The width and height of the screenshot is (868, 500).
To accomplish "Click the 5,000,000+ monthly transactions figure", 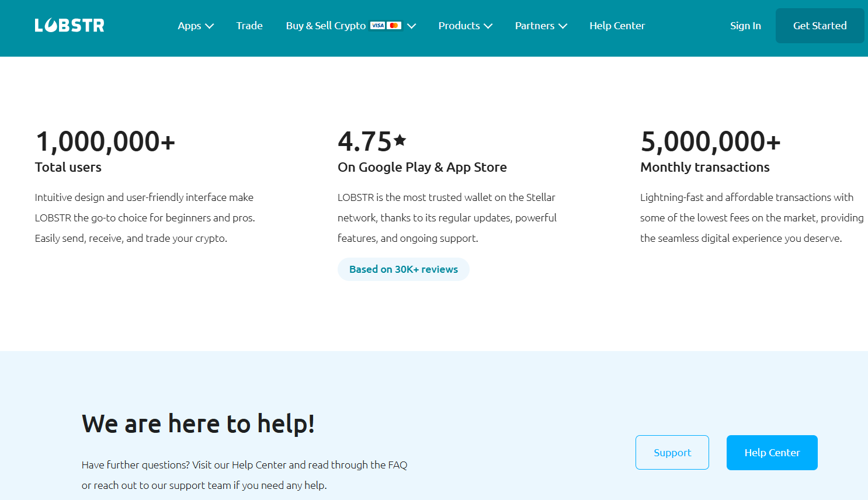I will click(x=710, y=141).
